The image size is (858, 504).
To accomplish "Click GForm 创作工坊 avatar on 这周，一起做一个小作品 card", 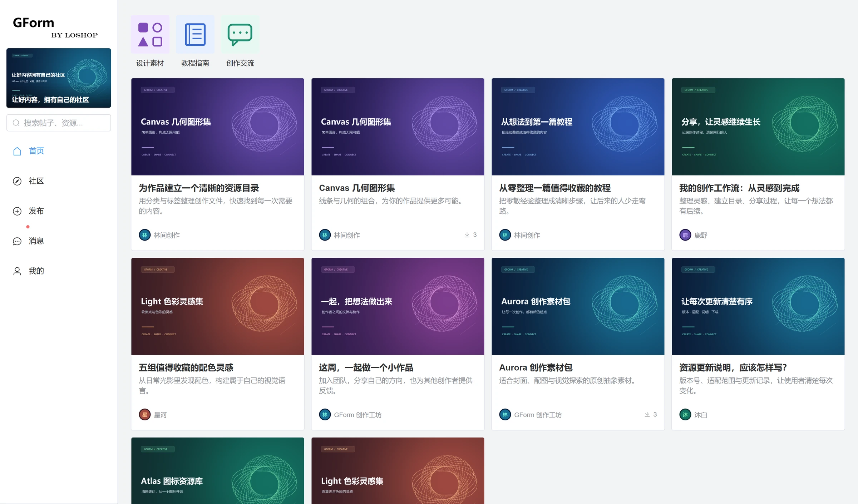I will click(325, 415).
